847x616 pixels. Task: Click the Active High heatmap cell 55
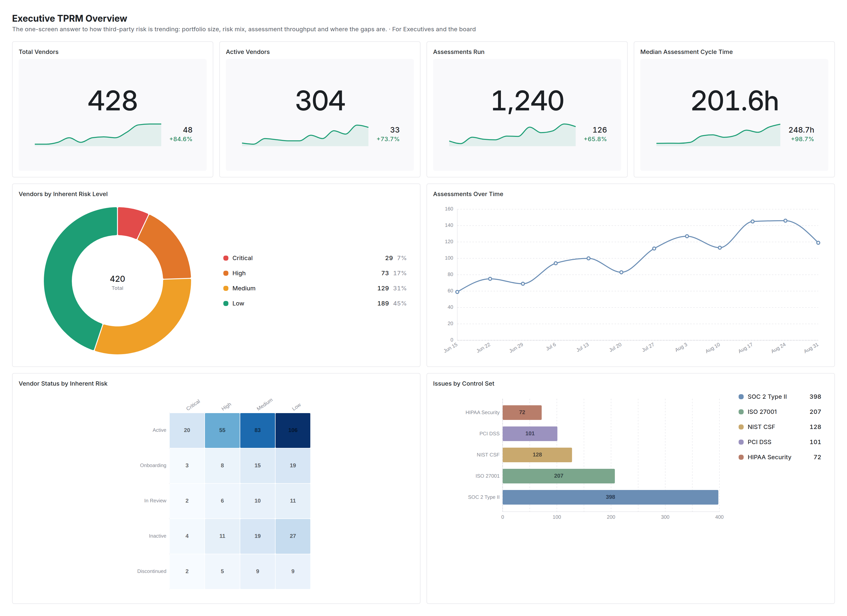point(222,430)
